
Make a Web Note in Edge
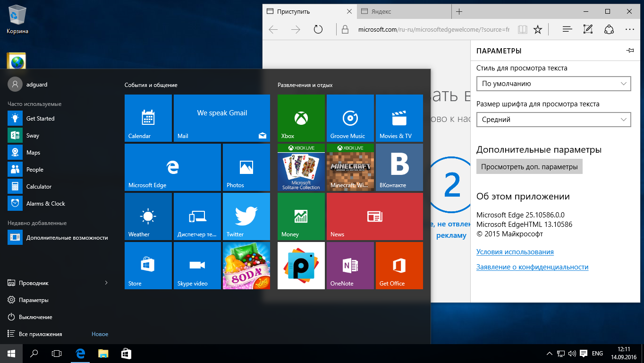[x=588, y=30]
